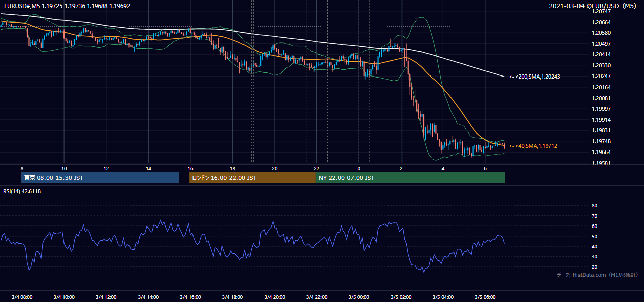Click the 3/5 06:00 bottom date label

pos(485,297)
